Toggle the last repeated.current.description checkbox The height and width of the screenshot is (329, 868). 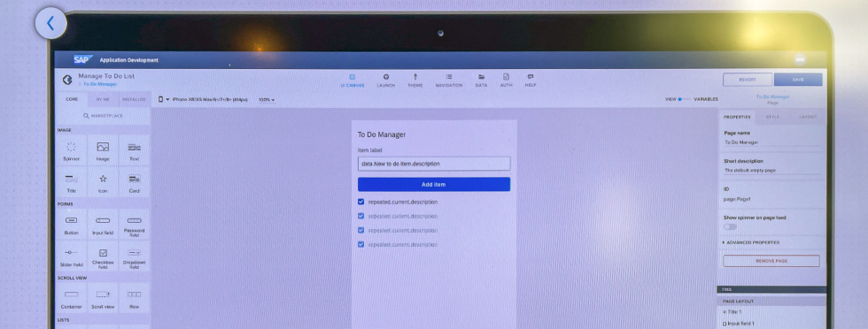tap(361, 244)
